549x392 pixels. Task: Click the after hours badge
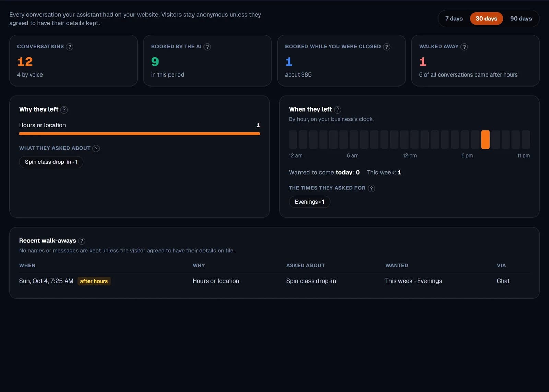[94, 281]
